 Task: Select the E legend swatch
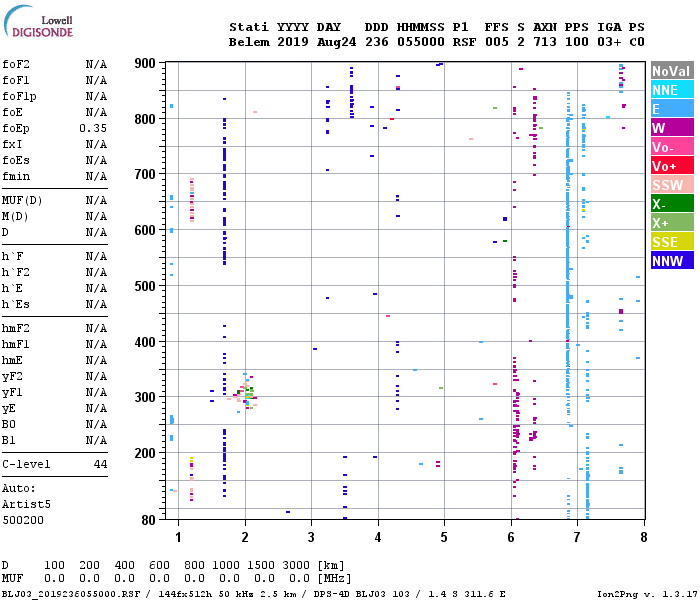click(672, 109)
